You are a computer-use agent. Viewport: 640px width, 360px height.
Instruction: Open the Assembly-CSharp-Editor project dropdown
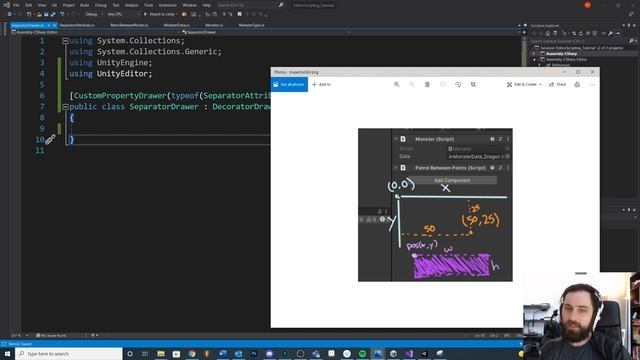pyautogui.click(x=96, y=32)
